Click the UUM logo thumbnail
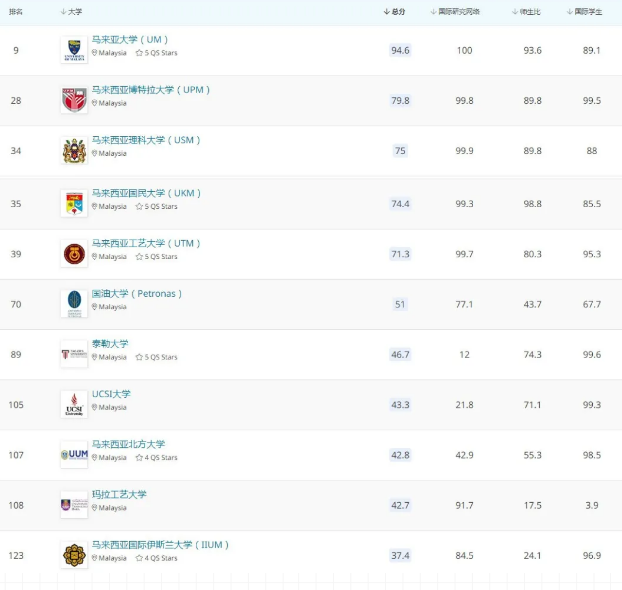This screenshot has height=590, width=622. (74, 455)
